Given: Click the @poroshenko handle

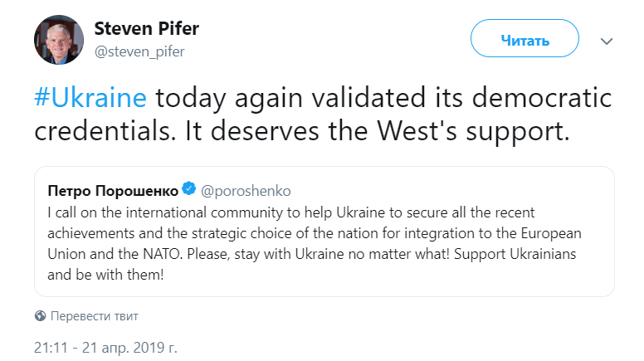Looking at the screenshot, I should coord(246,189).
